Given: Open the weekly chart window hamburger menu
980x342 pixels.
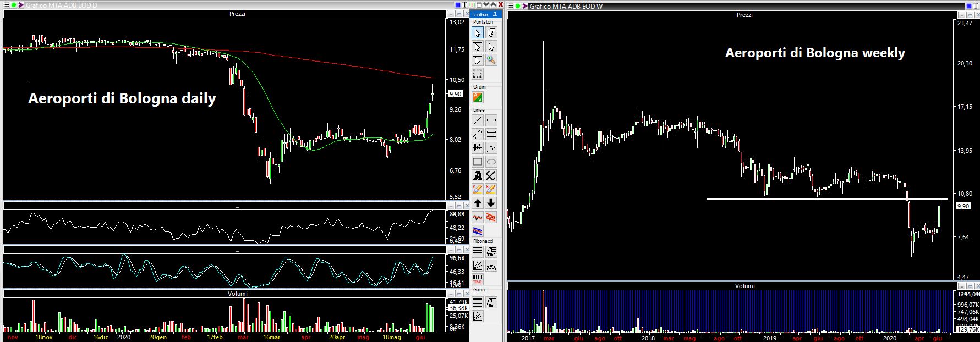Looking at the screenshot, I should (510, 6).
